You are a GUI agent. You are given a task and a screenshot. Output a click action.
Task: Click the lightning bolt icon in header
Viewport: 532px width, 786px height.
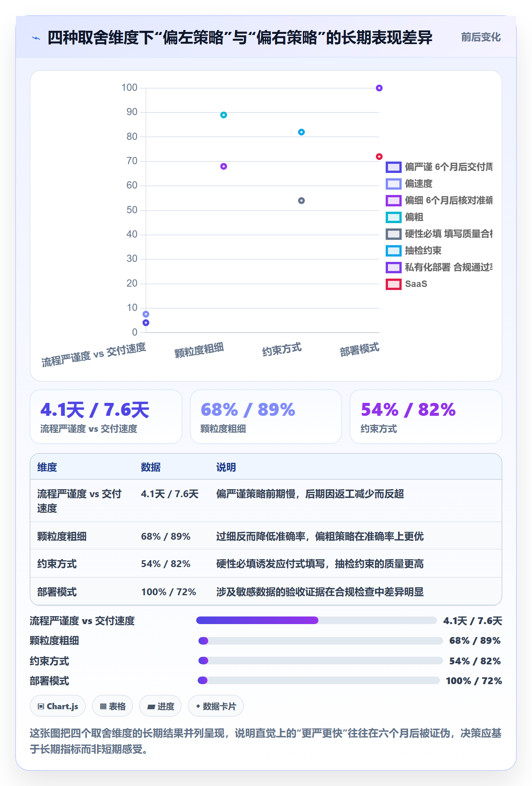point(36,38)
